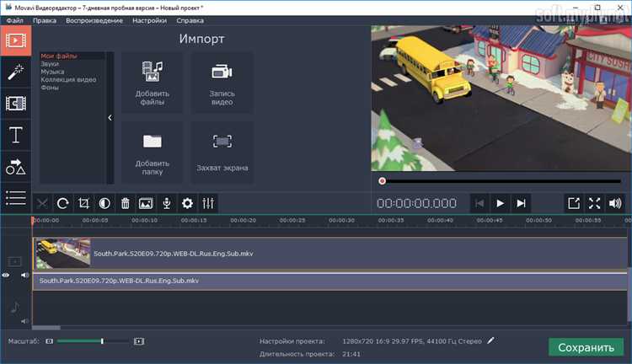
Task: Click Screen Capture (Захват экрана) tile
Action: 222,153
